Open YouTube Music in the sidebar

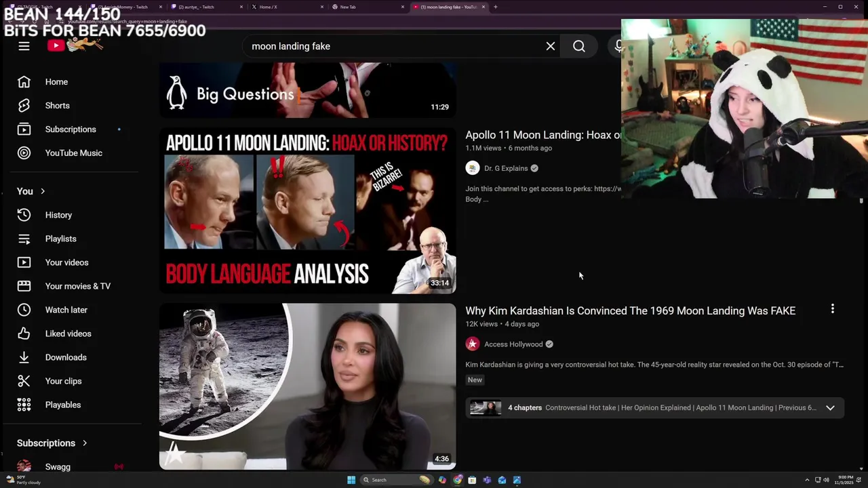(x=71, y=153)
